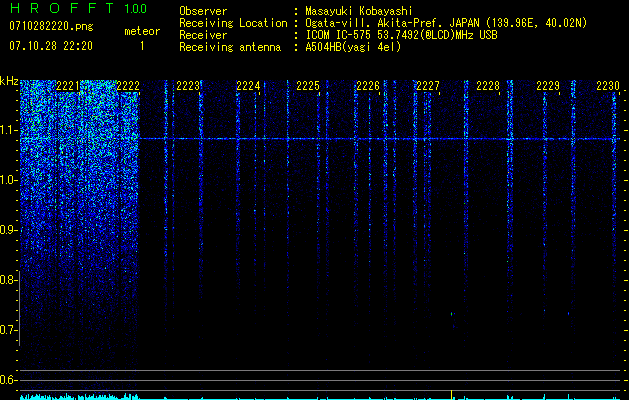Click the Observer label
The image size is (629, 400).
[x=203, y=11]
